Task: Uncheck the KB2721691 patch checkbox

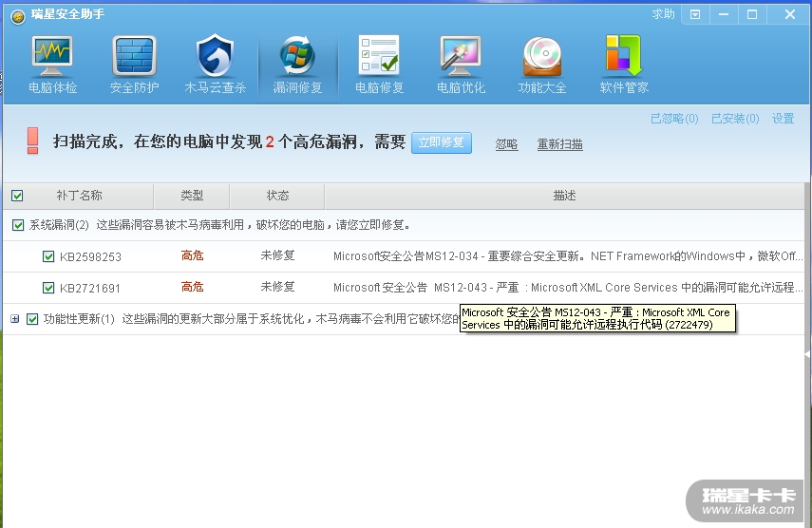Action: point(48,288)
